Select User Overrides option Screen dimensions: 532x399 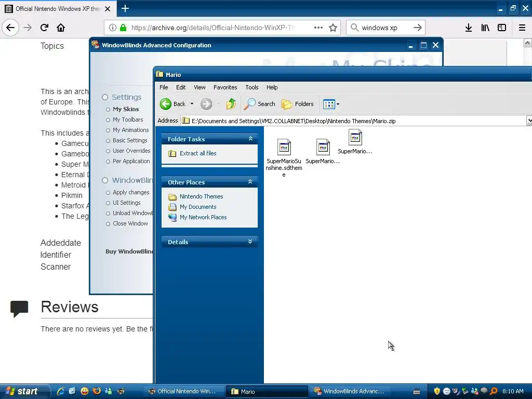coord(128,151)
